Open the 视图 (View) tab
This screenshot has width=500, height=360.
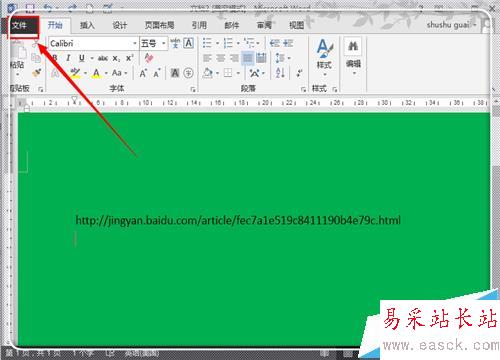point(296,25)
